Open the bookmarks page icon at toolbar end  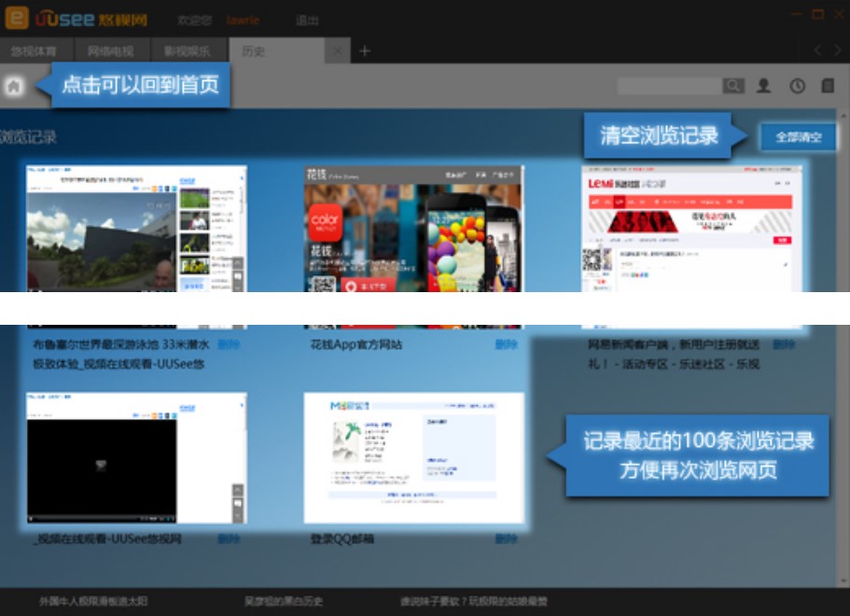828,86
